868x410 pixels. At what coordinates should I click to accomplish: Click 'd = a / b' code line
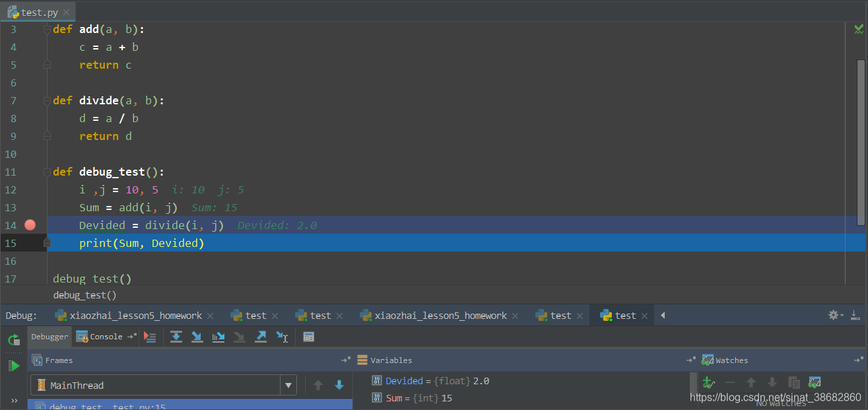pos(109,118)
